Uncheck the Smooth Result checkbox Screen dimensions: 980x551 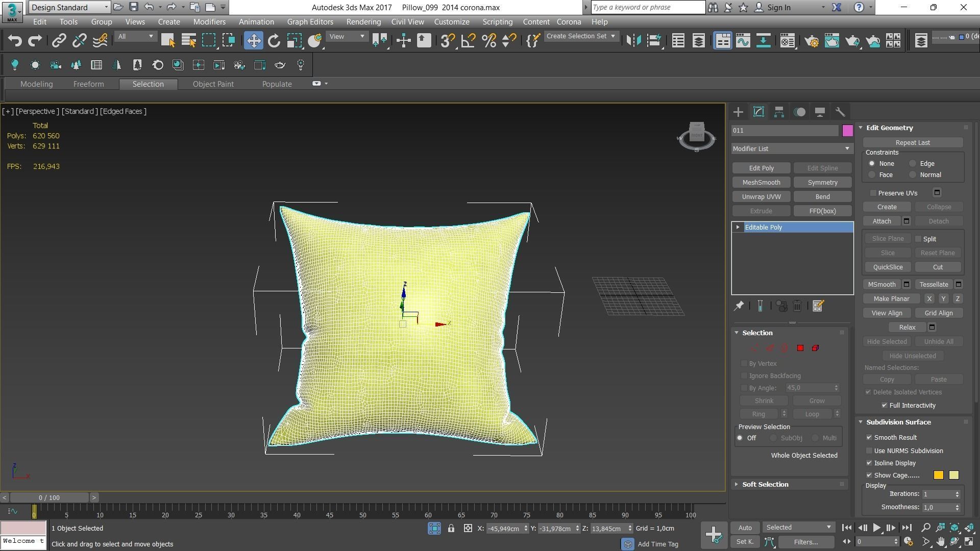pyautogui.click(x=869, y=438)
